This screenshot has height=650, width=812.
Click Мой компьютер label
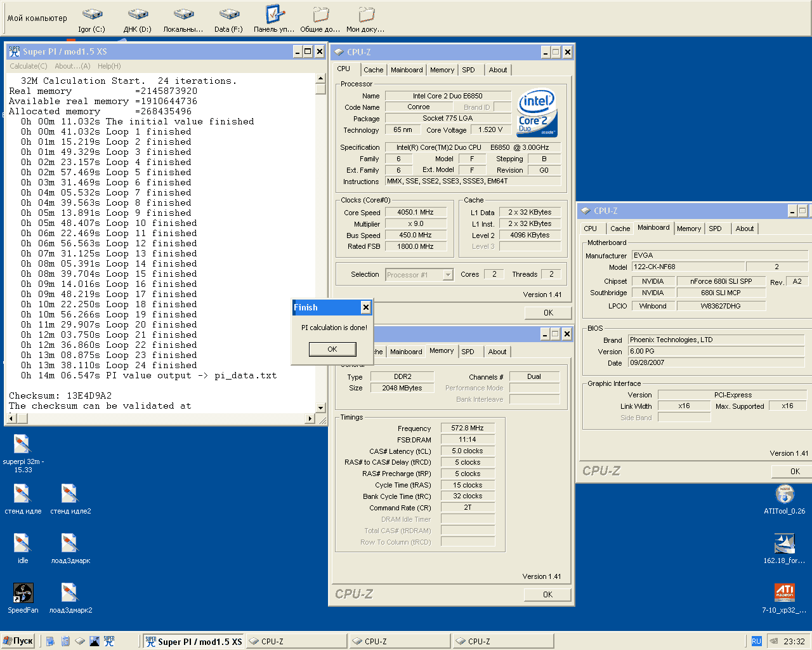pyautogui.click(x=37, y=18)
